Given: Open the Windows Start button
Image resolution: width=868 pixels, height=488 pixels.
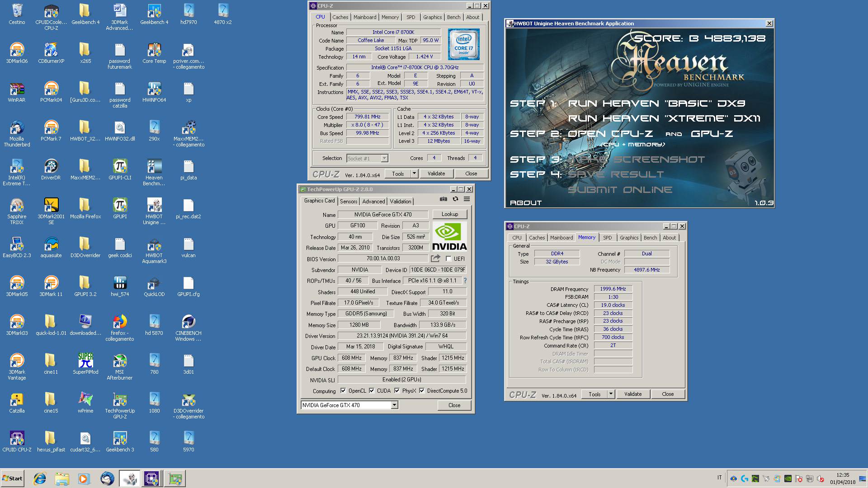Looking at the screenshot, I should (x=12, y=479).
